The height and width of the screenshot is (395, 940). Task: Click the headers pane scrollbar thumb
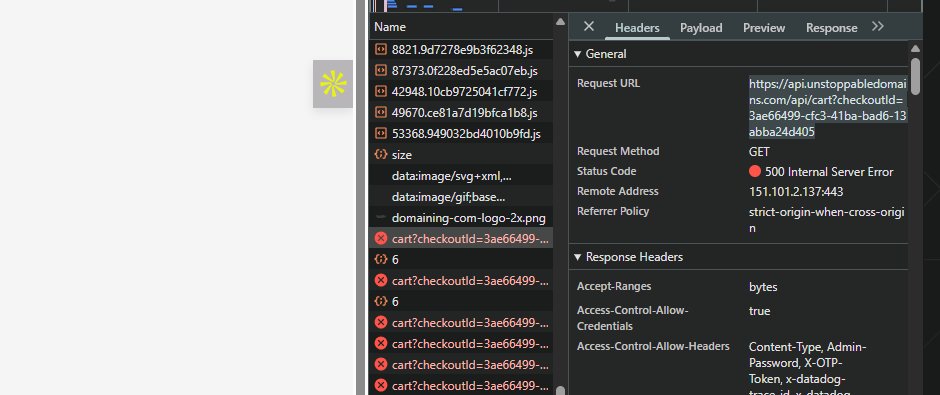click(915, 76)
